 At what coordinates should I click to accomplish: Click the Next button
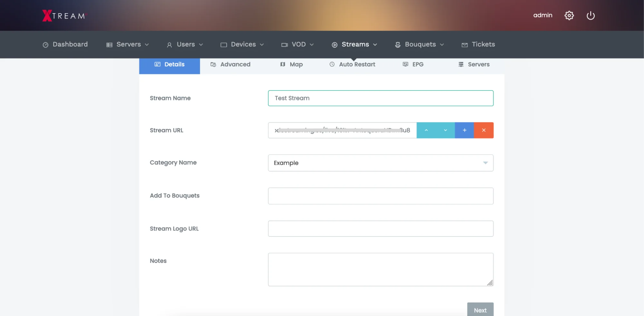[x=480, y=310]
